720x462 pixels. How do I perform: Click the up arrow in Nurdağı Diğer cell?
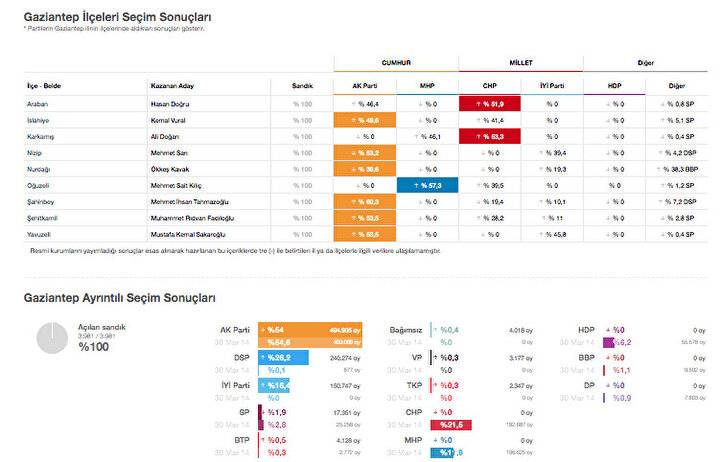pos(669,169)
